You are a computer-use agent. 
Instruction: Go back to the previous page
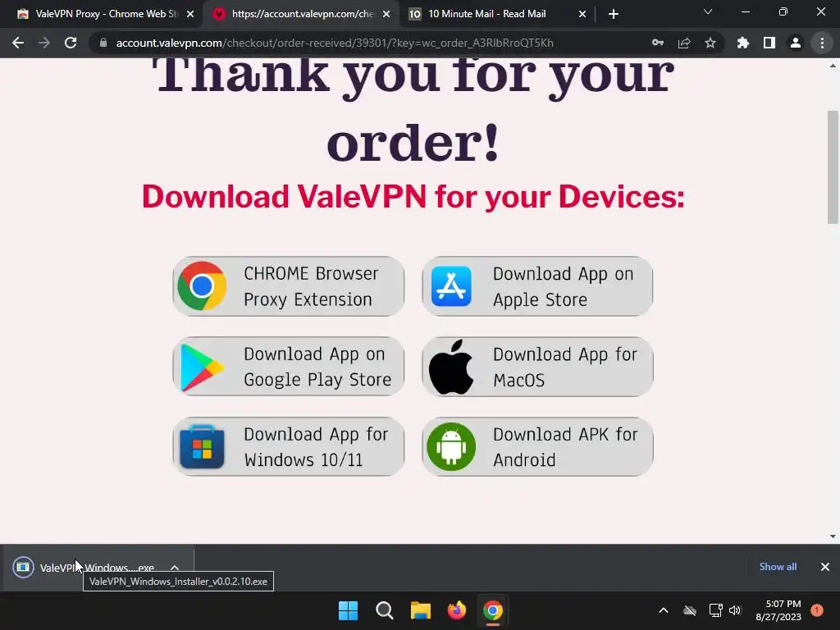pyautogui.click(x=18, y=43)
